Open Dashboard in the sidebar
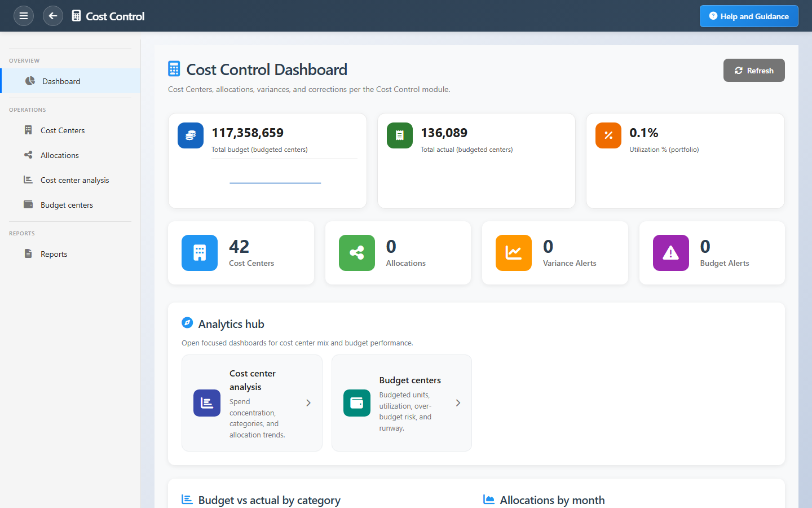Screen dimensions: 812x508 click(x=71, y=81)
